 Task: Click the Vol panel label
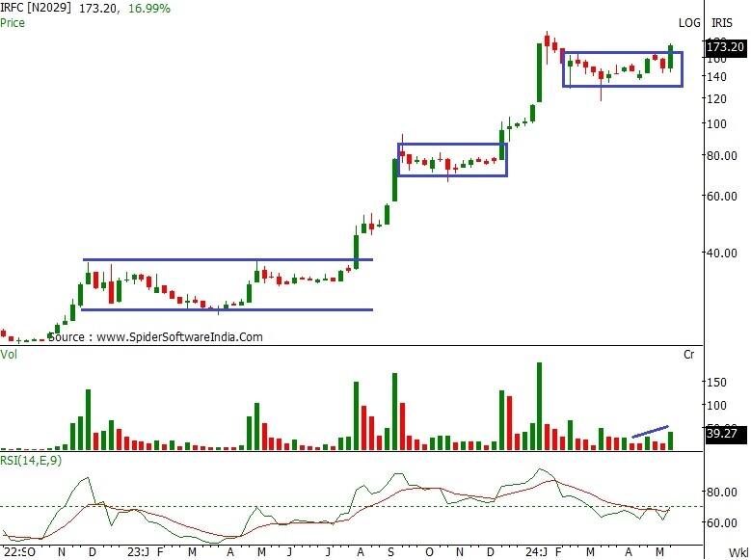(x=8, y=354)
